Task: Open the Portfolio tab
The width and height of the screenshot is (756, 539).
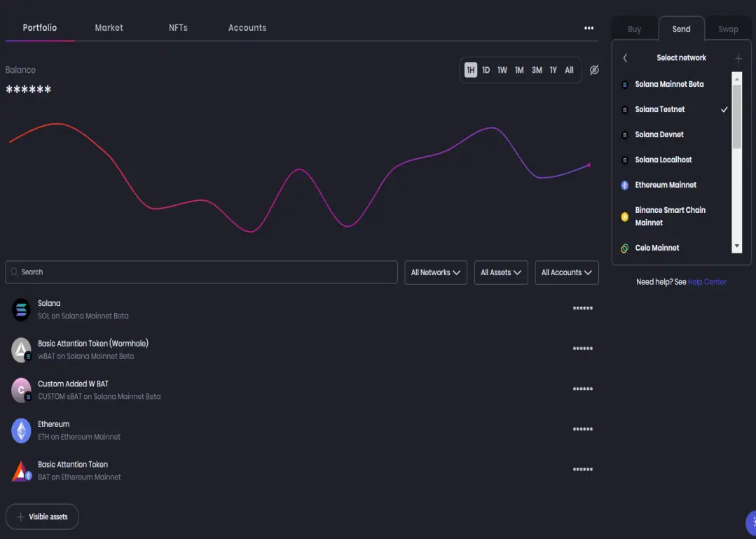Action: [39, 28]
